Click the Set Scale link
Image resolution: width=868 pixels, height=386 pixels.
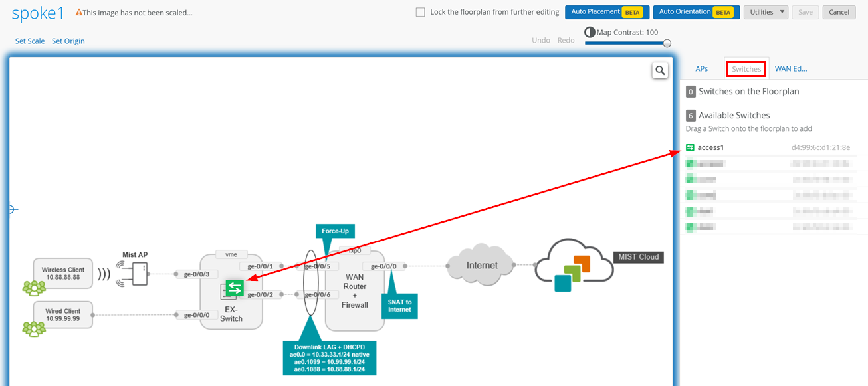pos(30,41)
